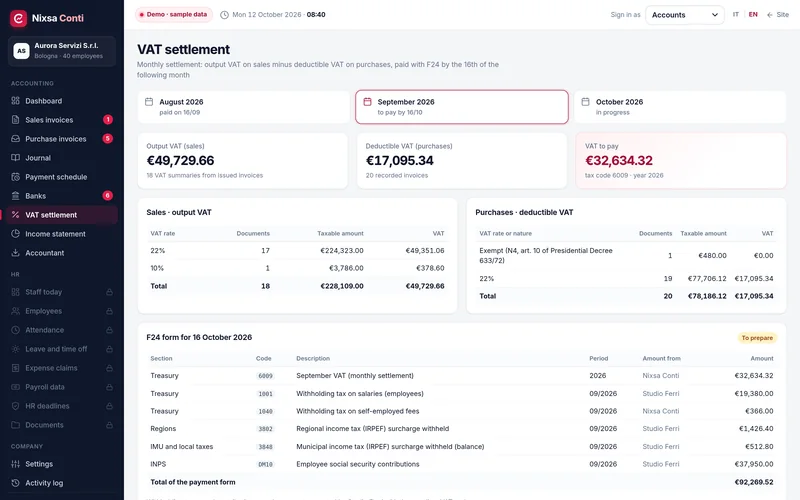Screen dimensions: 800x500
Task: Switch language to EN
Action: pyautogui.click(x=753, y=15)
